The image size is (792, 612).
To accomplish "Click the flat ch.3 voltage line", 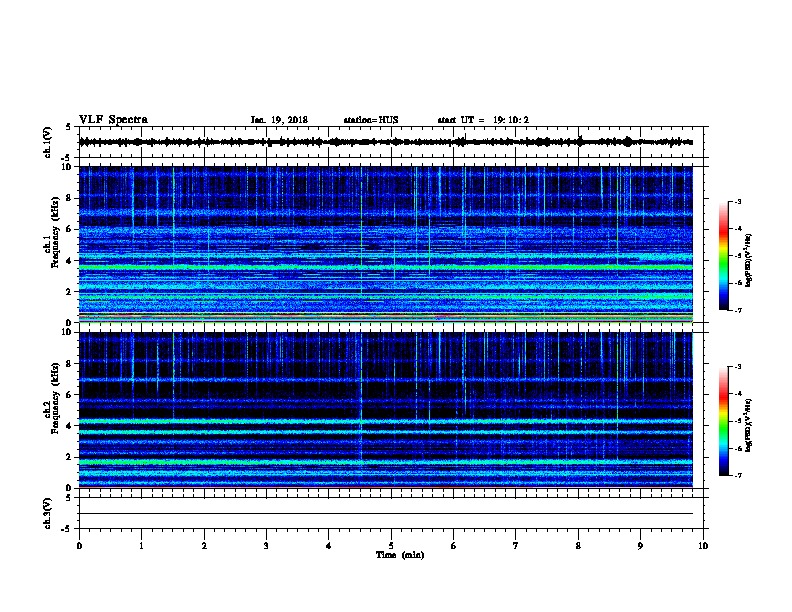I will (385, 514).
